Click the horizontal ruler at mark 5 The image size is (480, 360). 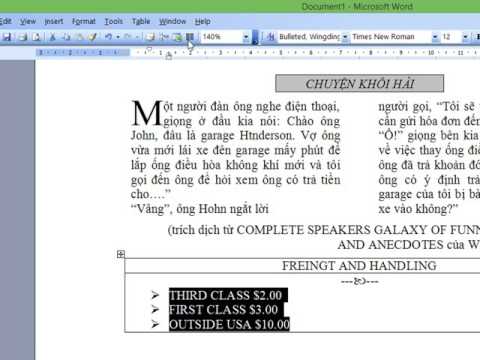281,53
